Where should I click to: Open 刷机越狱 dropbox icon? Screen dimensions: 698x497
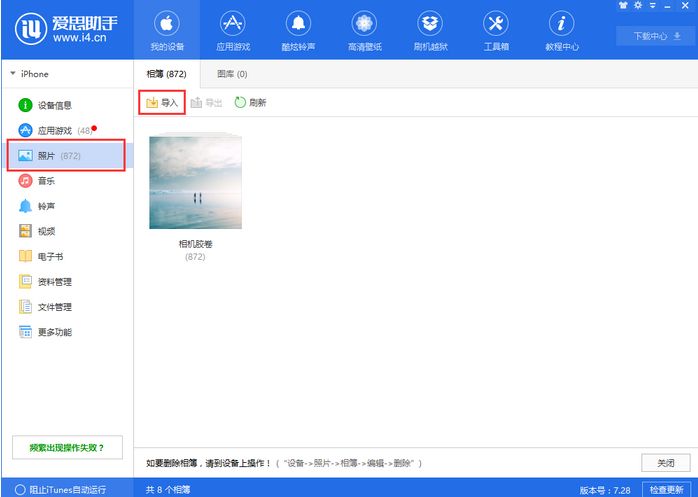(x=430, y=23)
